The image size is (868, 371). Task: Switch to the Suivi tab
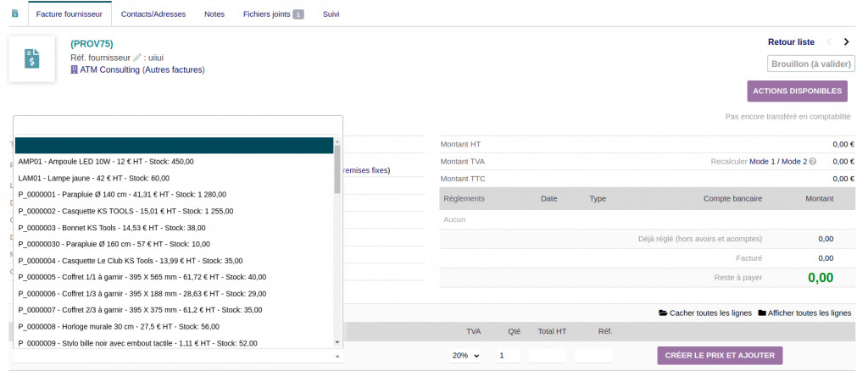pos(331,14)
